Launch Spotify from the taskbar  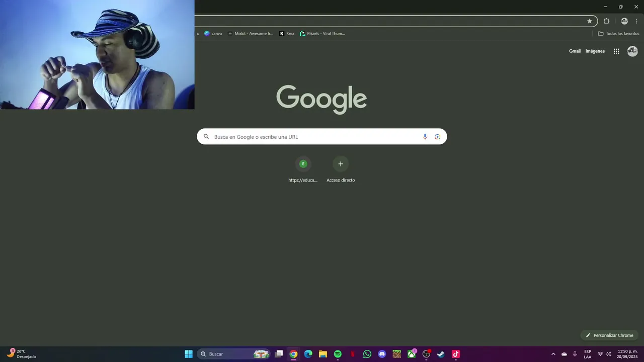[338, 354]
